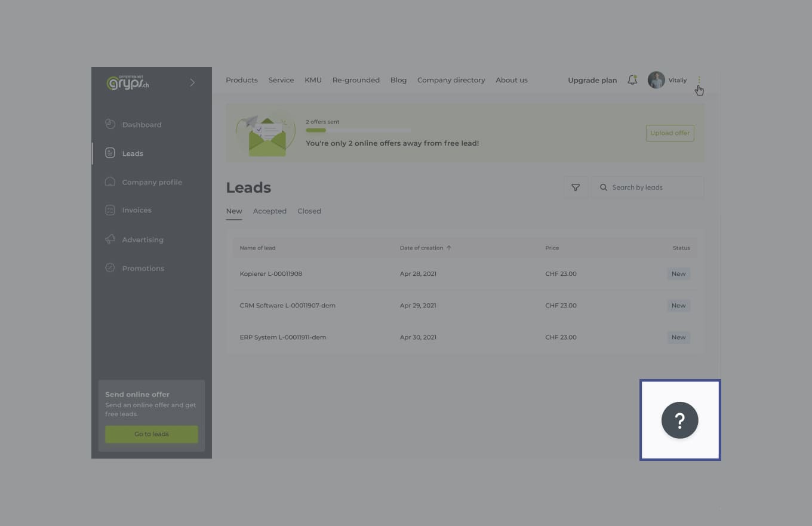Sort by Date of creation arrow
The image size is (812, 526).
pyautogui.click(x=449, y=248)
